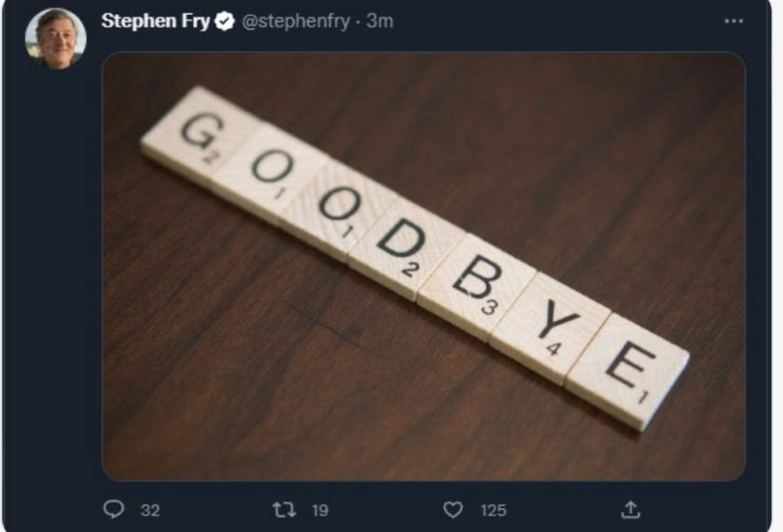Open the GOODBYE Scrabble tiles image
Viewport: 783px width, 532px height.
click(424, 266)
